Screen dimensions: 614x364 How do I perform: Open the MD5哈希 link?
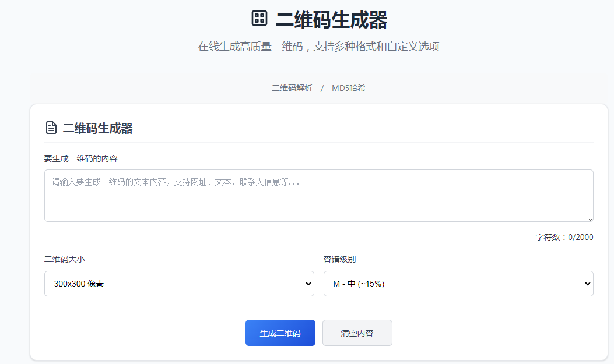tap(349, 88)
